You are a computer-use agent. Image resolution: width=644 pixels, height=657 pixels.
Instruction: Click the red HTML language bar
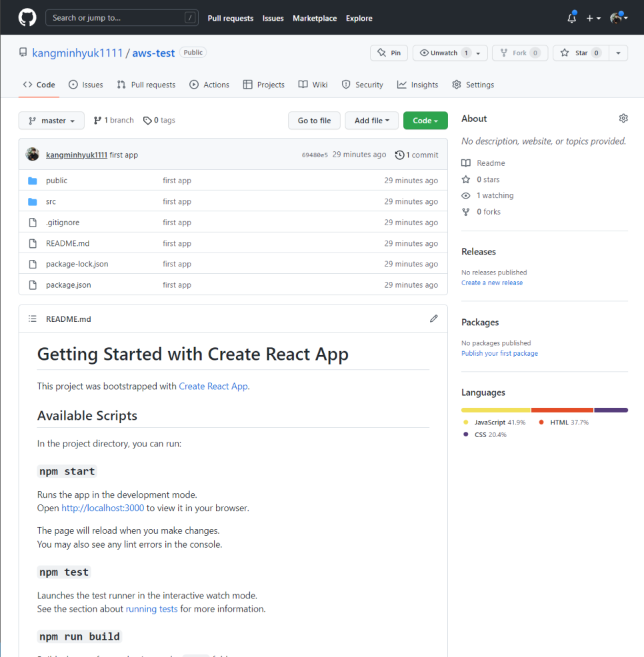click(x=562, y=410)
